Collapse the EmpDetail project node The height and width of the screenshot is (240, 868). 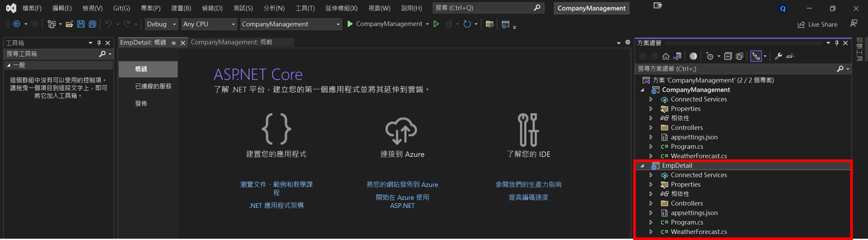[x=643, y=166]
